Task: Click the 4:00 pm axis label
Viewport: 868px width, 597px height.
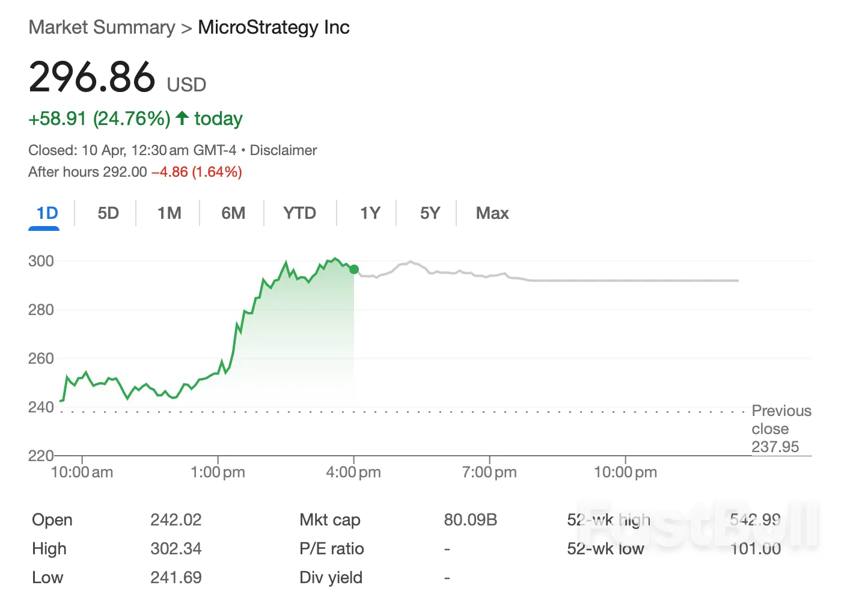Action: tap(353, 472)
